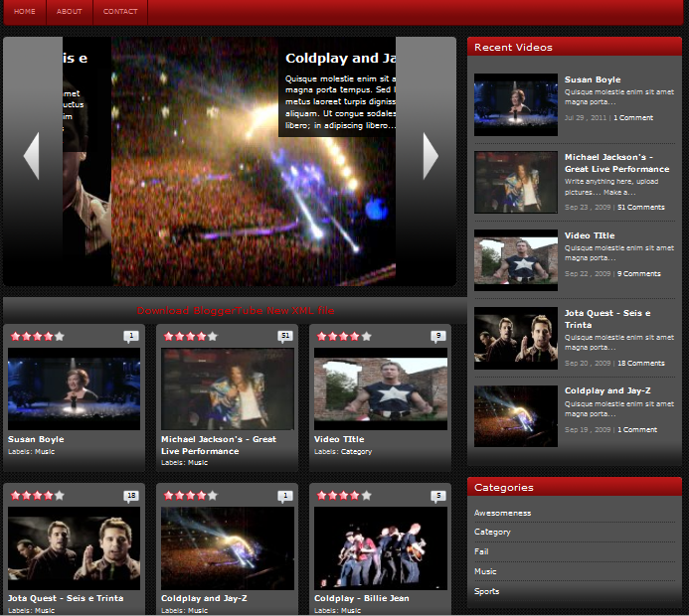Image resolution: width=689 pixels, height=616 pixels.
Task: Open Coldplay - Billie Jean card title
Action: pos(361,598)
